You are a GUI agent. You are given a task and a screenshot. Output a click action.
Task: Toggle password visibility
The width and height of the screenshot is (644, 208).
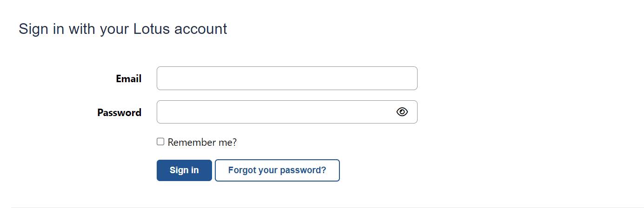(x=402, y=112)
